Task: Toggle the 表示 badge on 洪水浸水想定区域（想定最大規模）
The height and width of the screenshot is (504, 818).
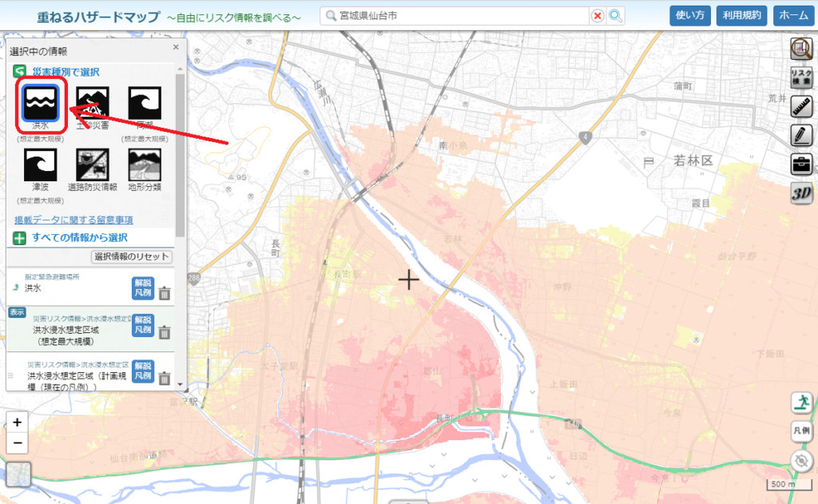Action: [x=17, y=312]
